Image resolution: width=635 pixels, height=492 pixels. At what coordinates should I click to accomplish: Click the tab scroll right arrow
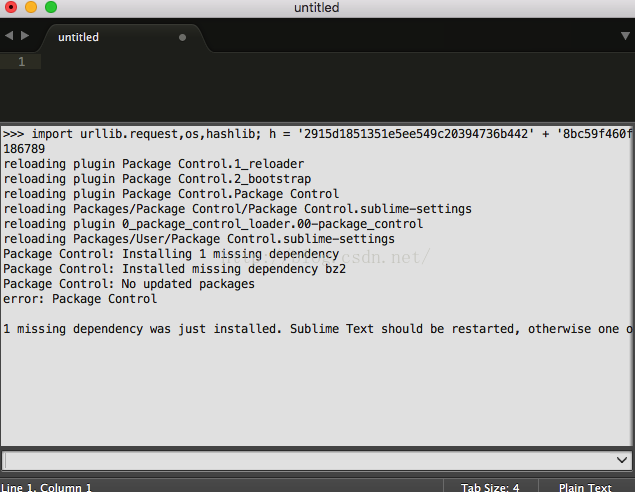[x=25, y=36]
